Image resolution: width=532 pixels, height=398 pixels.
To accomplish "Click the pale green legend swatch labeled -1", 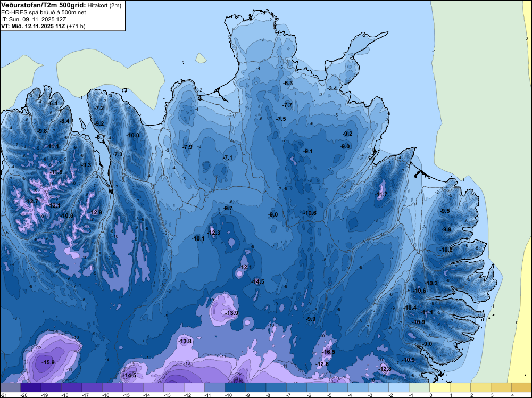I will (419, 388).
